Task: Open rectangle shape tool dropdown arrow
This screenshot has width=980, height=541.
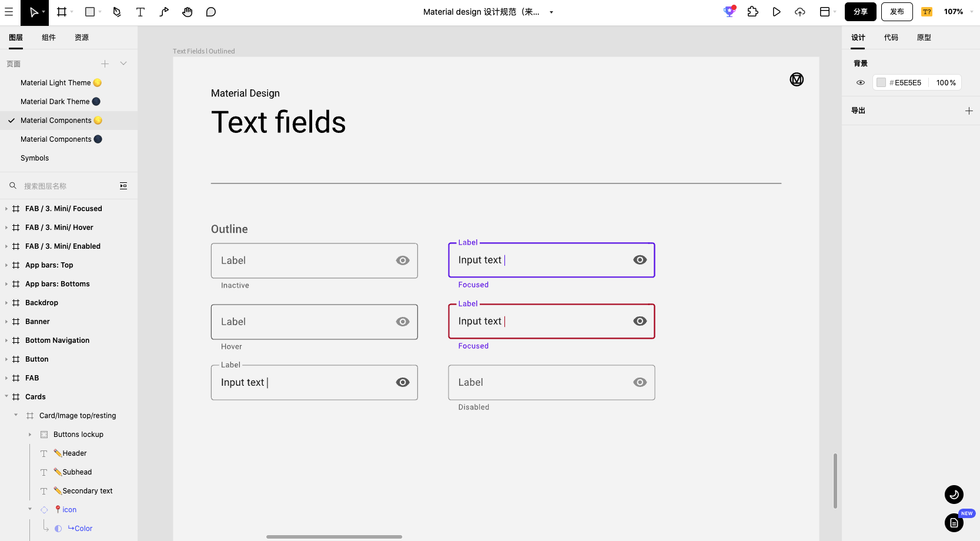Action: coord(100,12)
